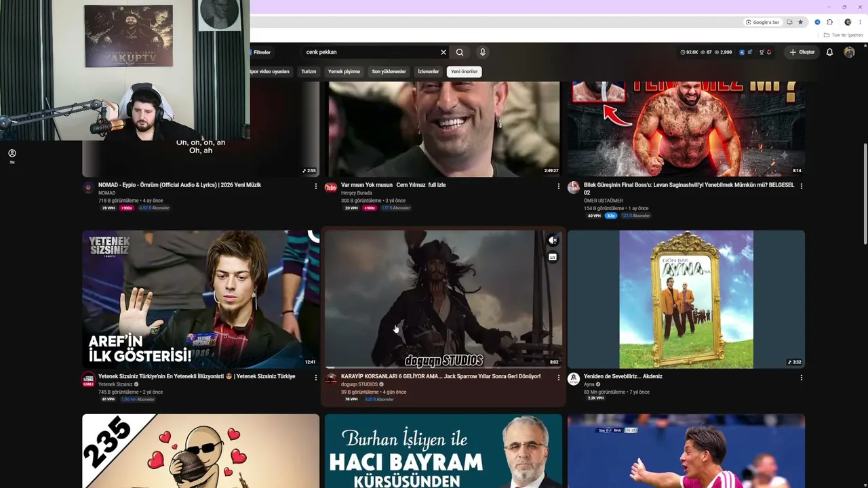Open Tüm Yer İşaretleri bookmarks folder

click(844, 35)
